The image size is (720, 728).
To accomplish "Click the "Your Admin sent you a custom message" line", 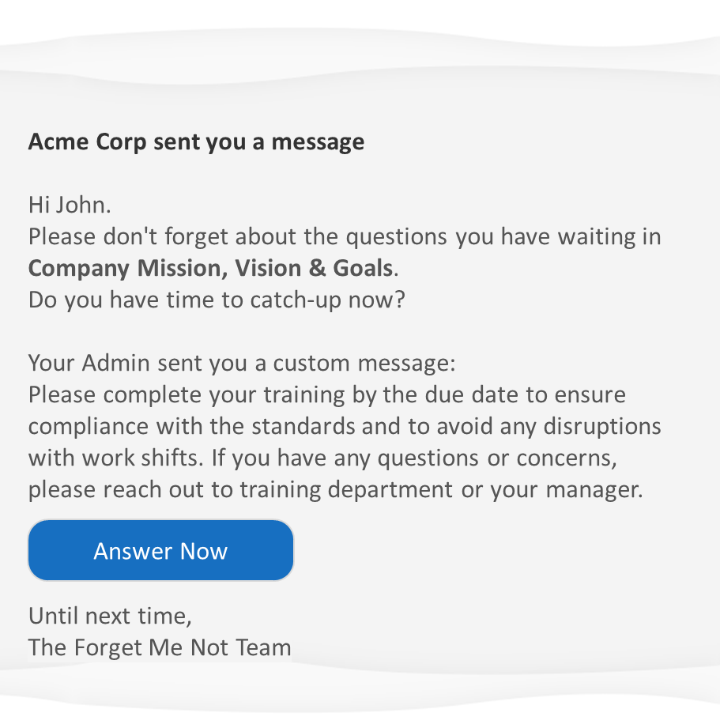I will coord(242,364).
